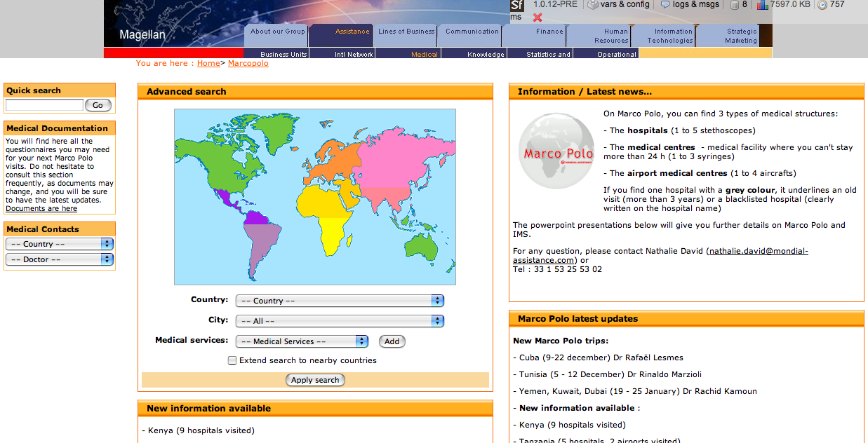
Task: Tick Extend search to nearby countries checkbox
Action: click(232, 360)
